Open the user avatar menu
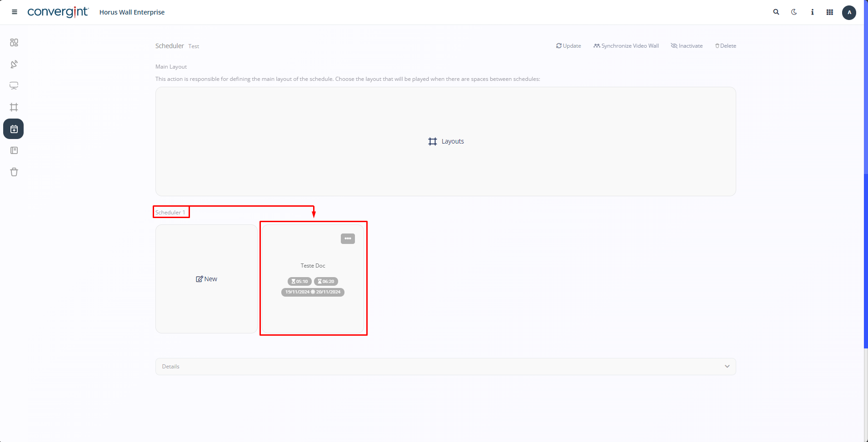Viewport: 868px width, 442px height. pyautogui.click(x=849, y=12)
